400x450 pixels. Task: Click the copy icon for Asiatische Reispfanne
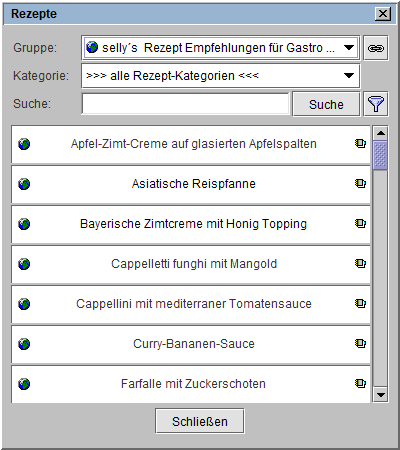[360, 183]
